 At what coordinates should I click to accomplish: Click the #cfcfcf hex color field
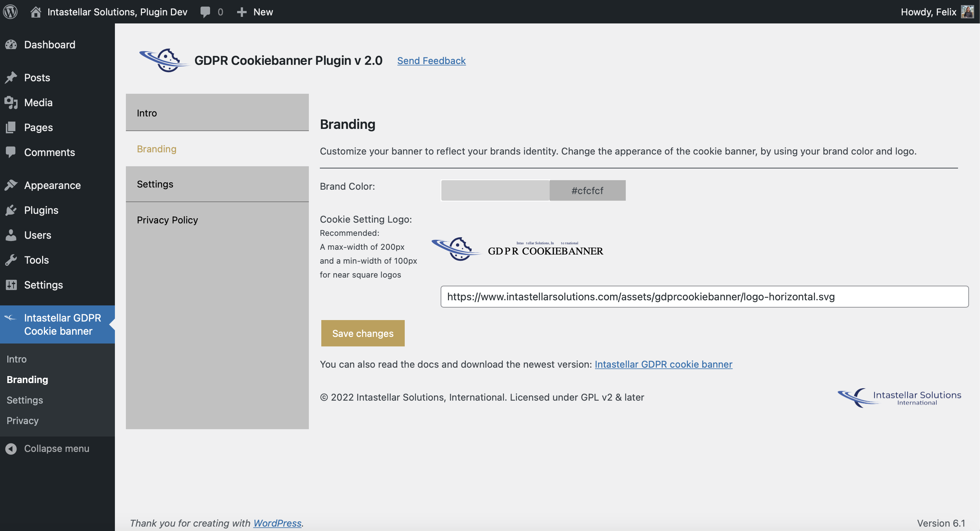(x=587, y=190)
